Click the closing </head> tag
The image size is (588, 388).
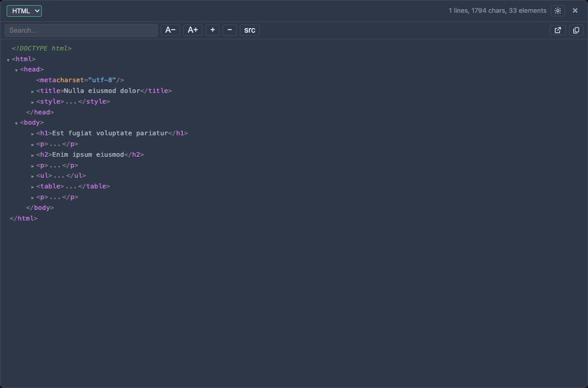[x=40, y=112]
